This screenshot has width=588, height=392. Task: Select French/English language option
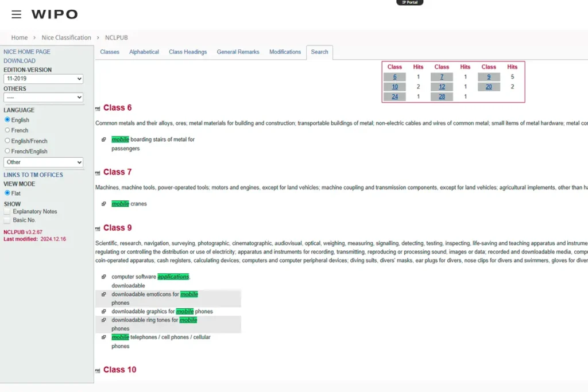coord(7,150)
